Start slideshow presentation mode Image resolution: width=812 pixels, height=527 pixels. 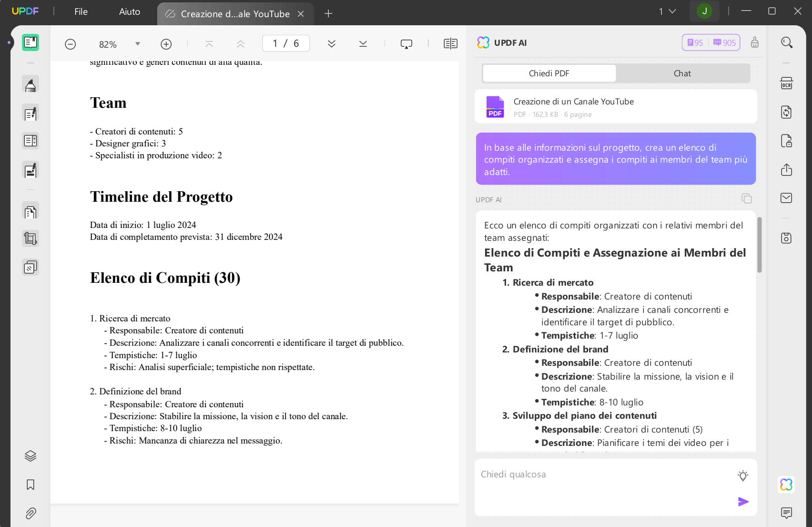(x=406, y=44)
